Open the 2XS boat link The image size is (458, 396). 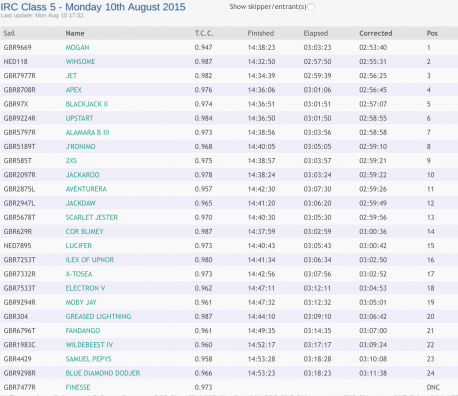[71, 161]
